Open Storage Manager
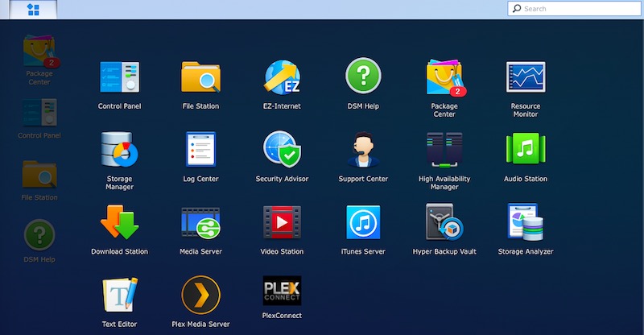This screenshot has height=335, width=644. point(119,149)
